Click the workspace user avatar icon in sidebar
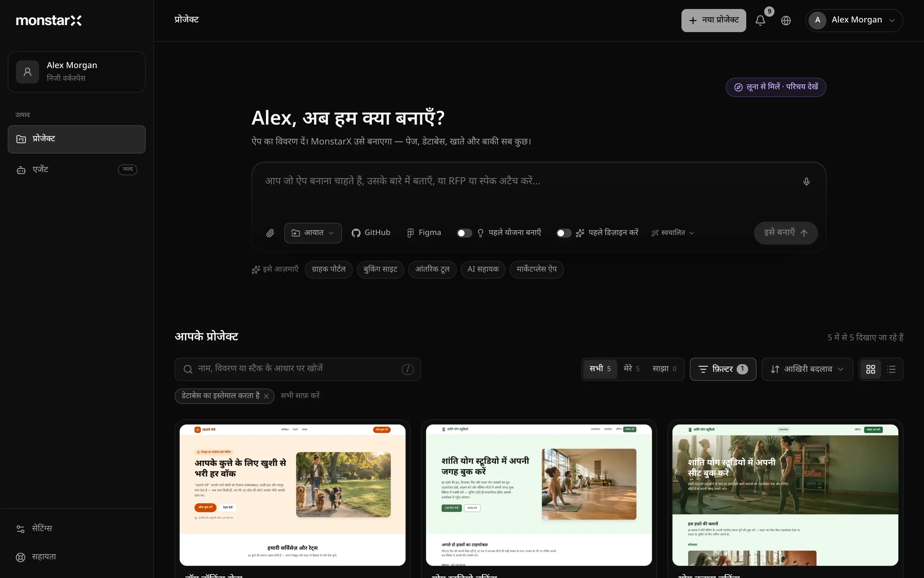This screenshot has height=578, width=924. (28, 72)
